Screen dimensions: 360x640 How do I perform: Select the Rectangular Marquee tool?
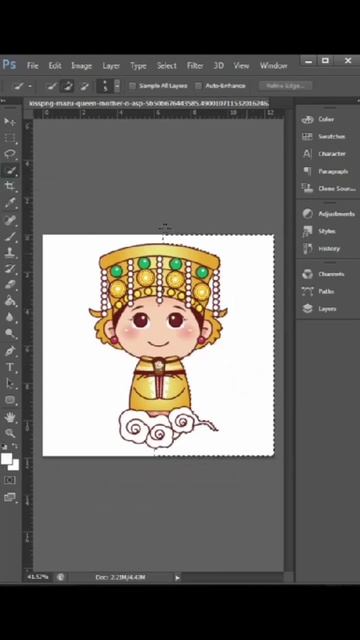click(10, 138)
